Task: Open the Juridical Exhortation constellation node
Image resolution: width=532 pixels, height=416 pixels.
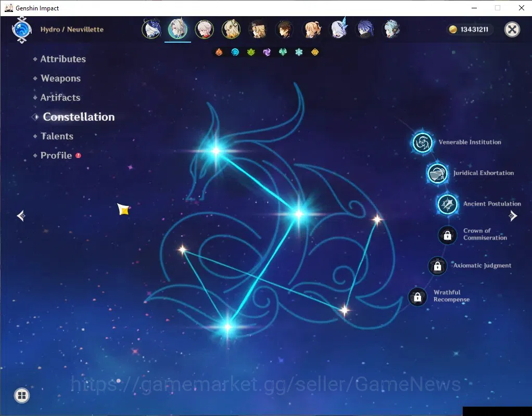Action: click(437, 173)
